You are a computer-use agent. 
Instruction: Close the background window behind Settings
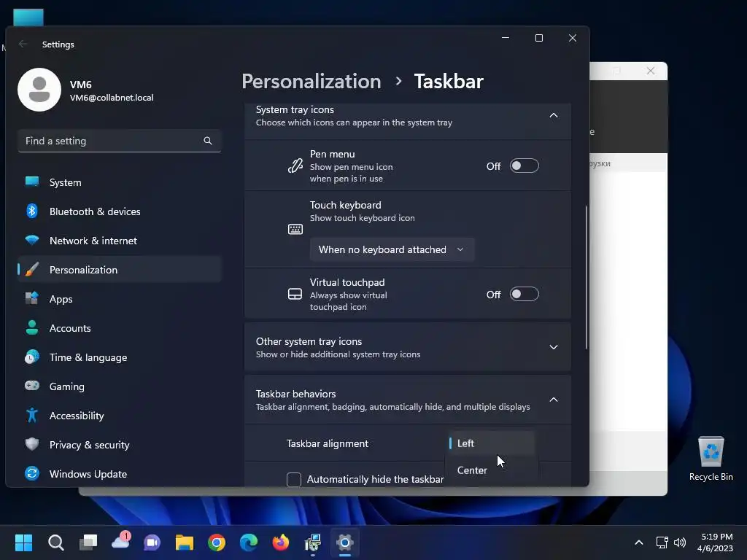(651, 71)
